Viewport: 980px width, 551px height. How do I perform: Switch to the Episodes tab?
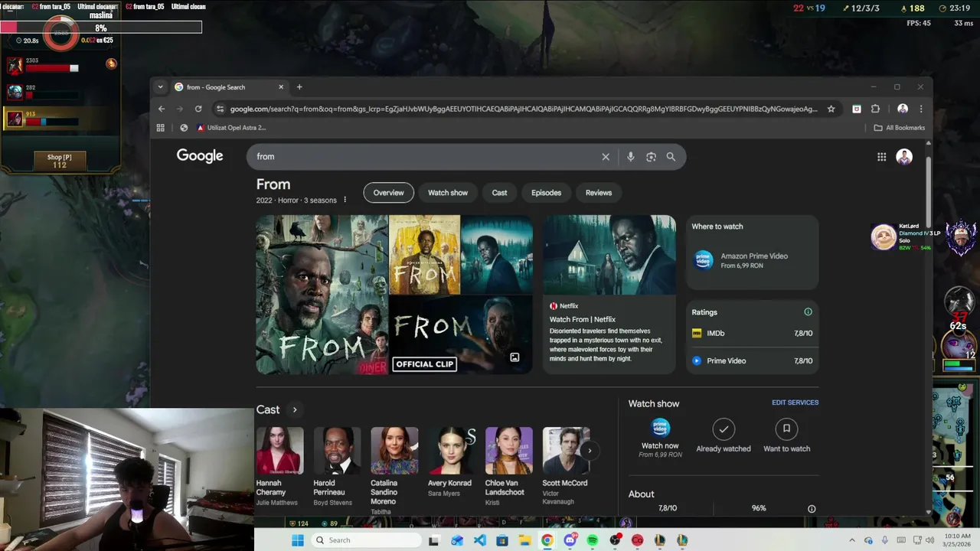point(547,193)
